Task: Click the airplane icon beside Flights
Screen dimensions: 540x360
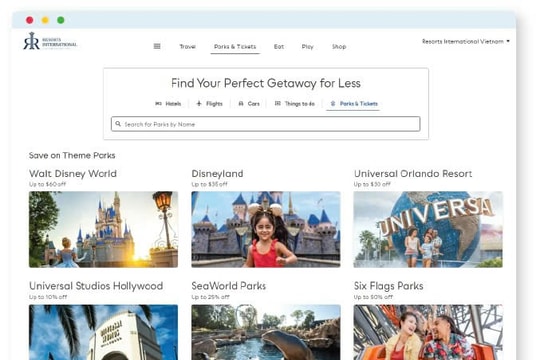Action: coord(199,103)
